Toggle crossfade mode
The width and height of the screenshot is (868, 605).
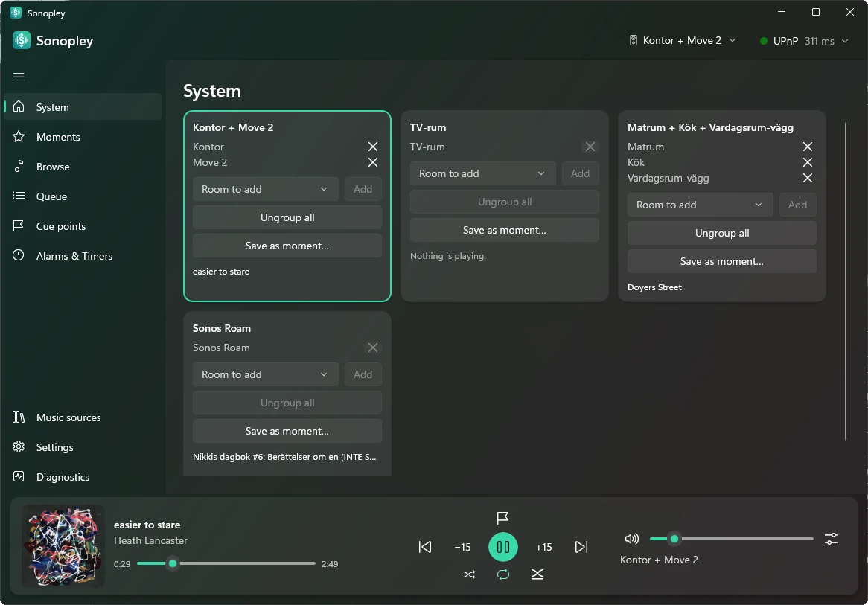[537, 574]
